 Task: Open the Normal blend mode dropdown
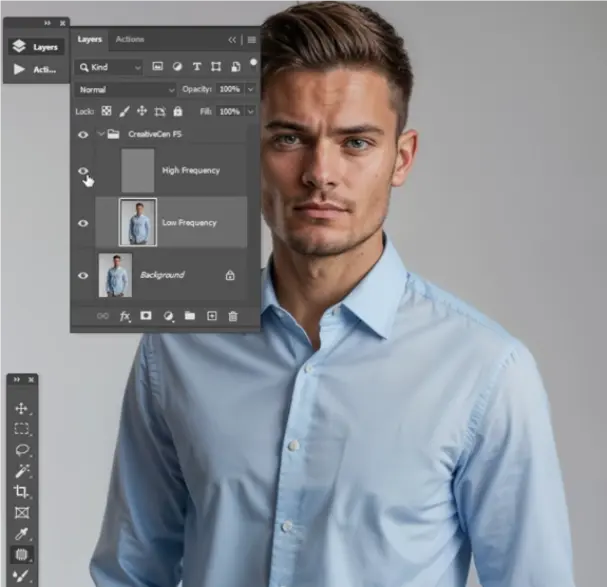tap(126, 90)
